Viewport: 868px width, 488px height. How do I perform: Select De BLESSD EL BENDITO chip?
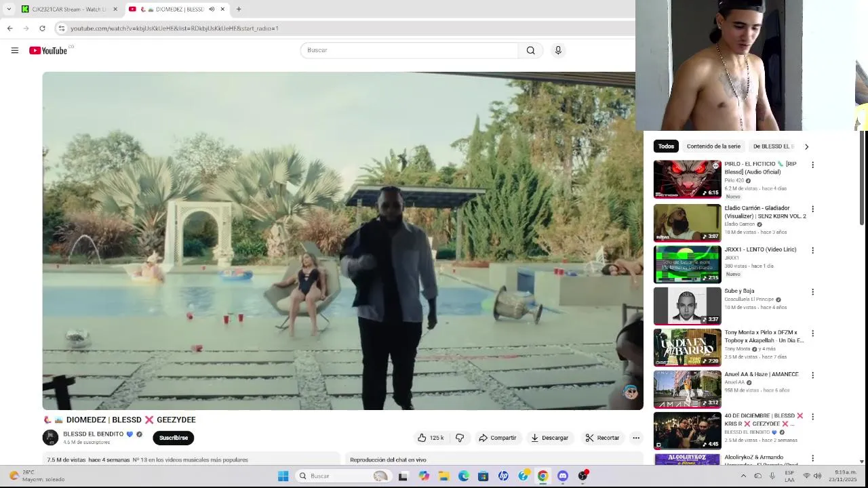click(773, 146)
